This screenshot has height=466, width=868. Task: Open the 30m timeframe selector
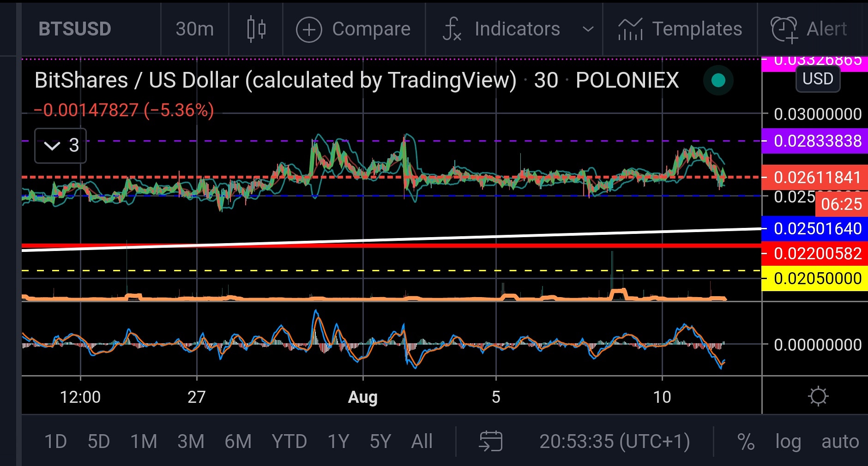(194, 29)
